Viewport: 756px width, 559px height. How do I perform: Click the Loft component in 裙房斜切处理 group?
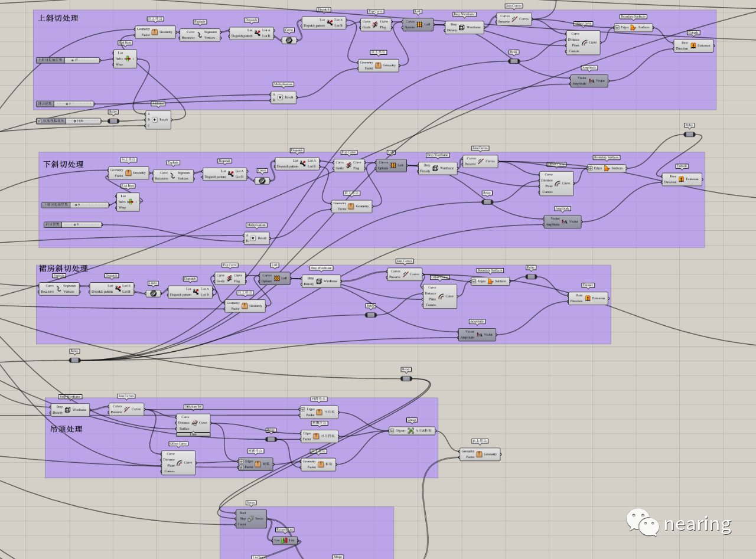click(275, 278)
